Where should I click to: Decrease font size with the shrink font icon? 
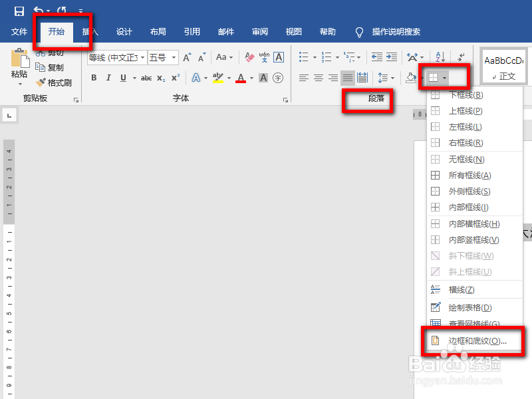[202, 57]
